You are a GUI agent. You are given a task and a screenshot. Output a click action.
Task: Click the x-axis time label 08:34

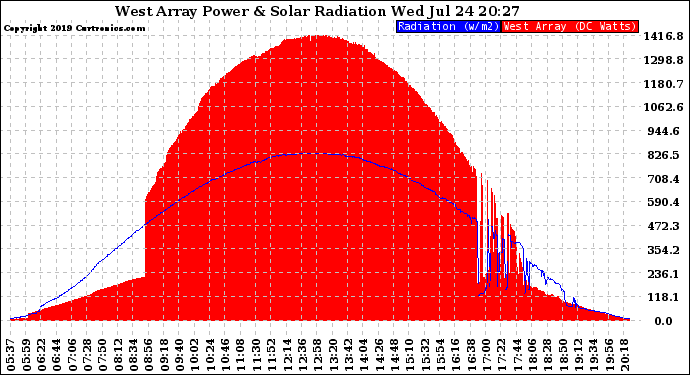pos(133,355)
